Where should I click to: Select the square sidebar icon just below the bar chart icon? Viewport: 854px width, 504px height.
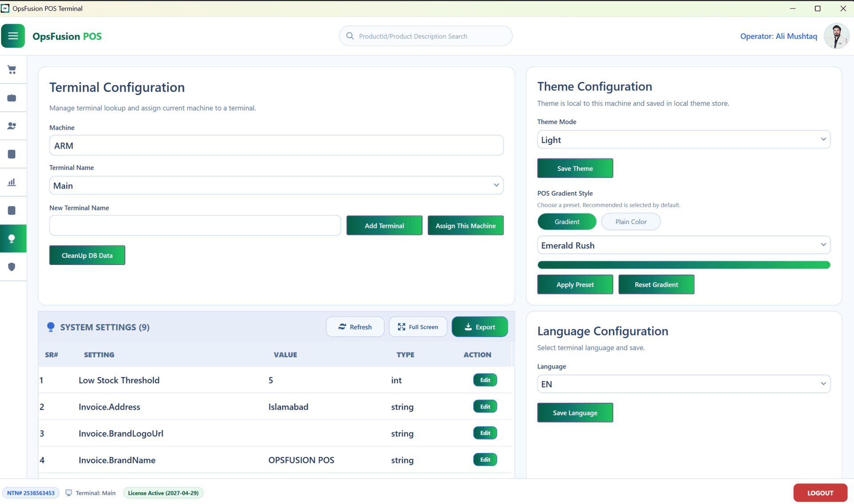coord(12,210)
